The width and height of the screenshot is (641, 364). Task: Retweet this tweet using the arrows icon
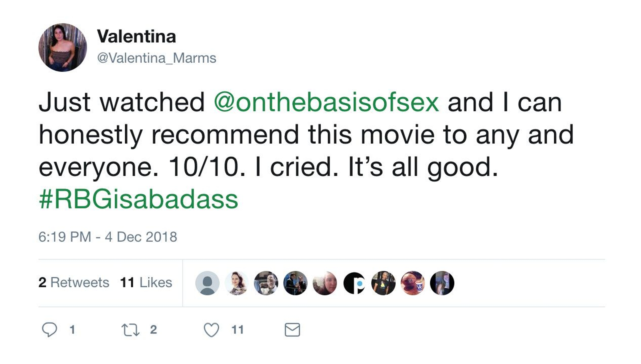130,330
